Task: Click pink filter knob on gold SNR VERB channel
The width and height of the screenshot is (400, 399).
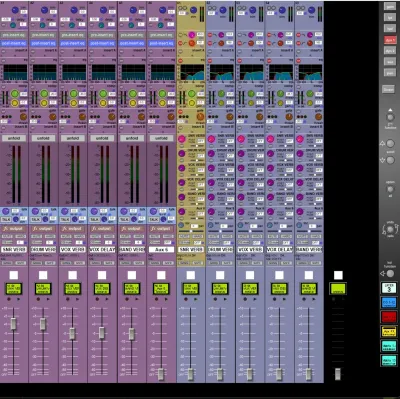Action: [x=192, y=35]
